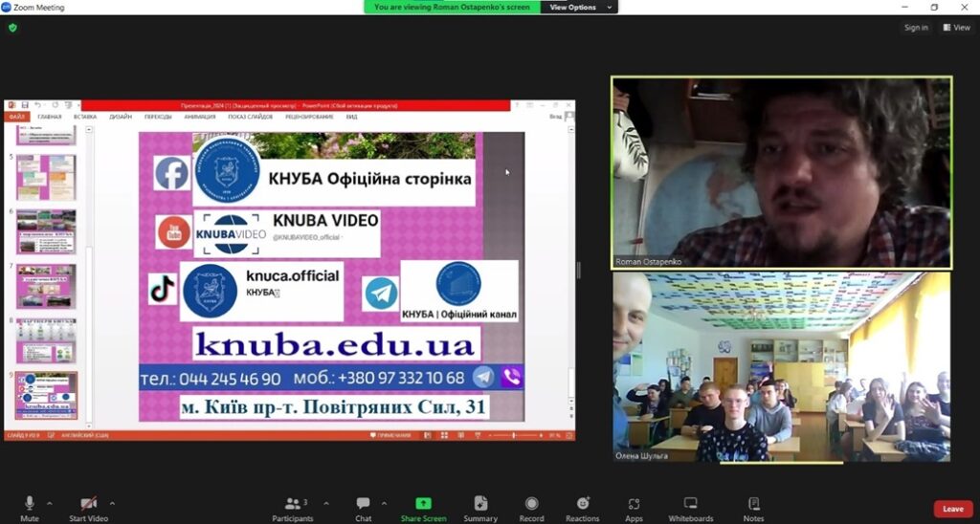Open the View Options dropdown
This screenshot has height=524, width=980.
pos(579,8)
